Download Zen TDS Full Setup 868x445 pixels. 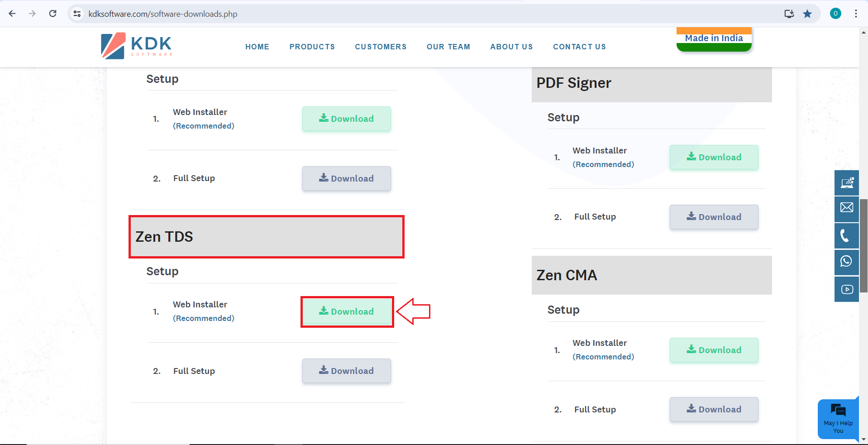point(347,371)
